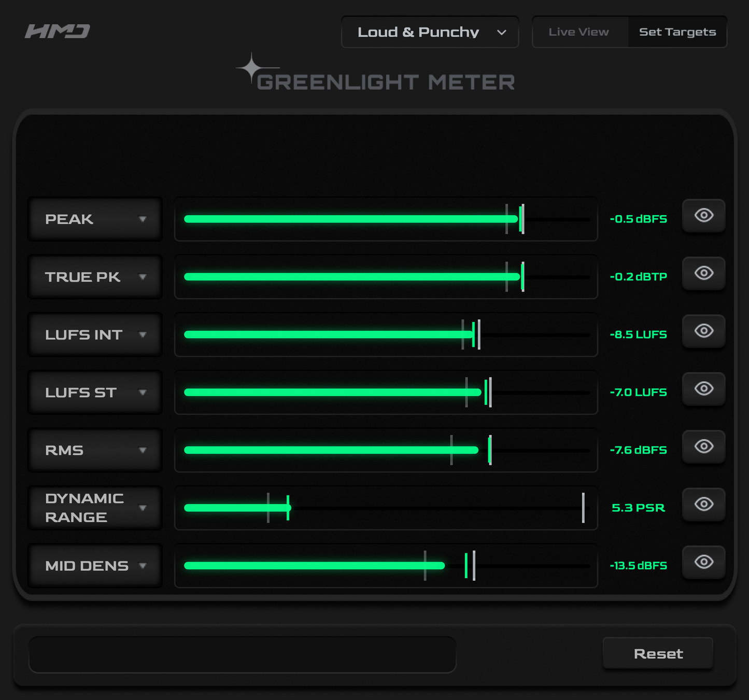749x700 pixels.
Task: Toggle the RMS meter eye icon
Action: pyautogui.click(x=703, y=446)
